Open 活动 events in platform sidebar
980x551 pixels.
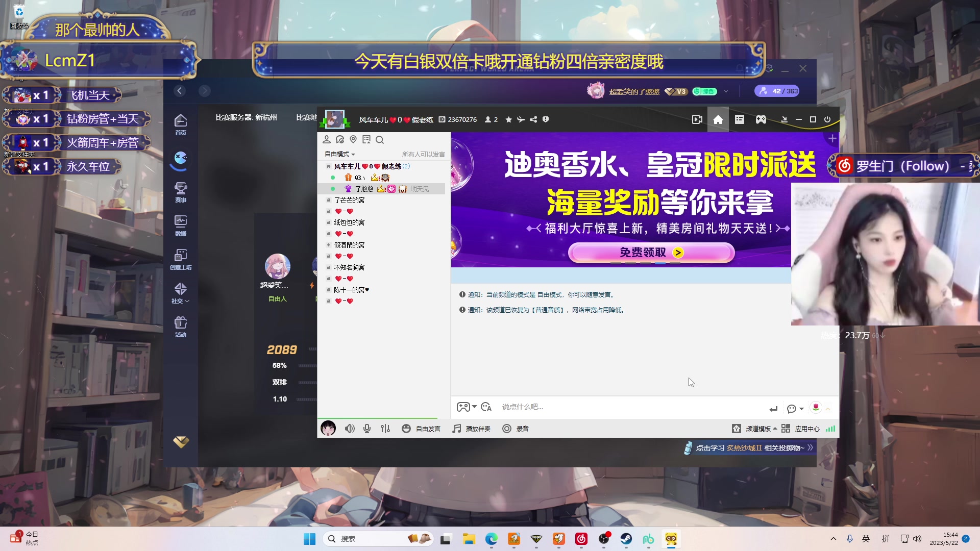coord(181,327)
